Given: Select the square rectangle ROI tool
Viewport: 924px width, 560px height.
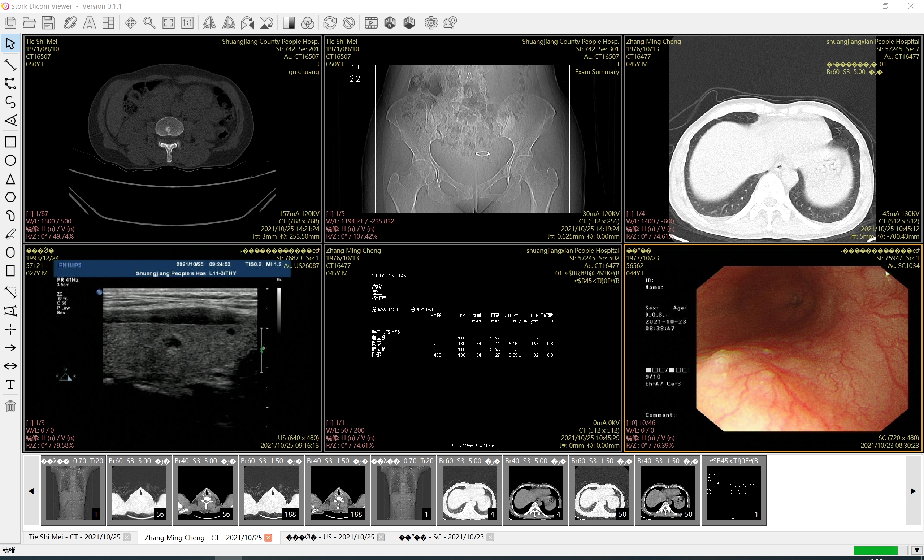Looking at the screenshot, I should [10, 142].
